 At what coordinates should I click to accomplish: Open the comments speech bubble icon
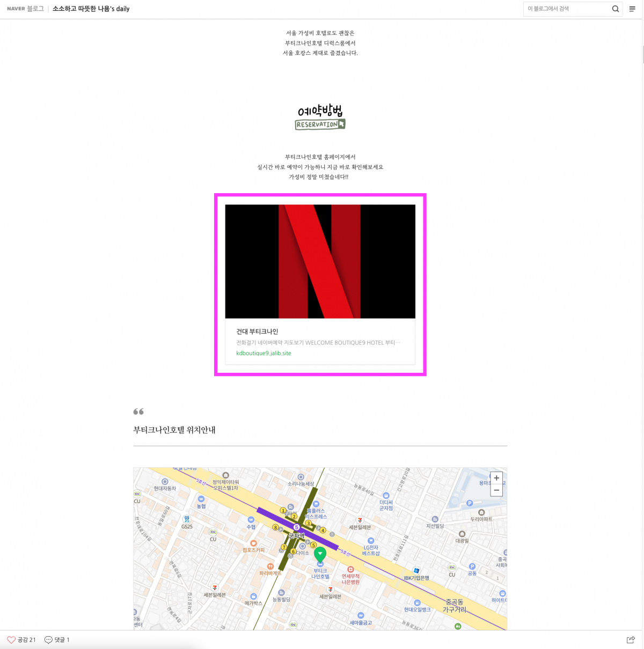pos(48,639)
